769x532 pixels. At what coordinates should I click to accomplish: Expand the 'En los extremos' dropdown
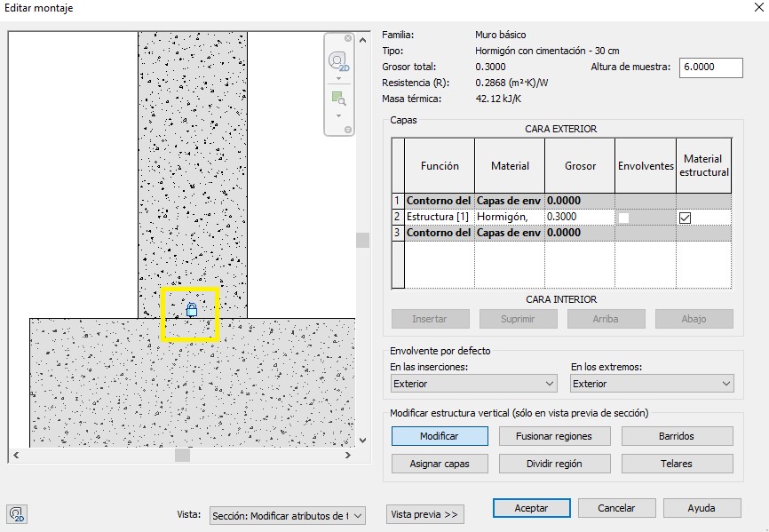[651, 384]
